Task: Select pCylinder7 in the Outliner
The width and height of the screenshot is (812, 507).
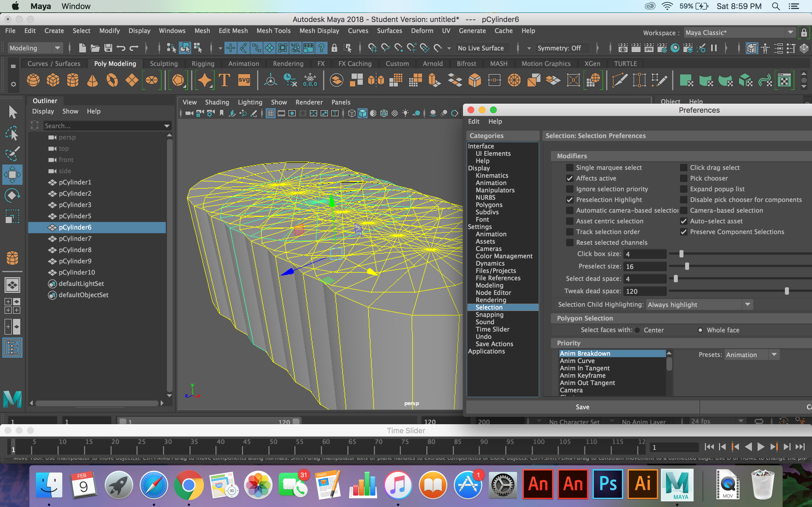Action: (75, 238)
